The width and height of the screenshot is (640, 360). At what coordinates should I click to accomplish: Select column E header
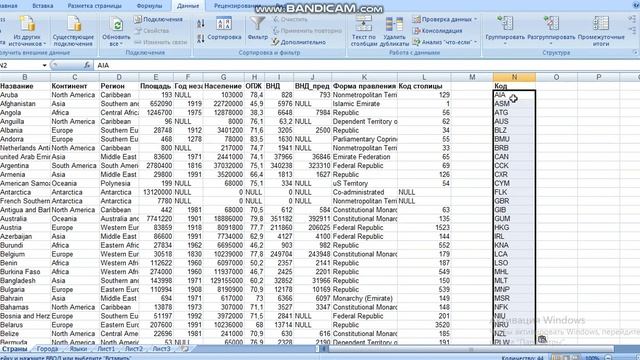coord(156,77)
